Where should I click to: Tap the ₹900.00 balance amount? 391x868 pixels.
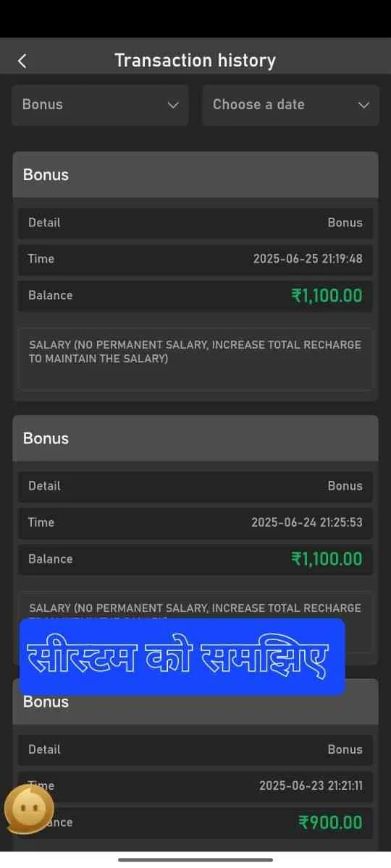point(330,822)
